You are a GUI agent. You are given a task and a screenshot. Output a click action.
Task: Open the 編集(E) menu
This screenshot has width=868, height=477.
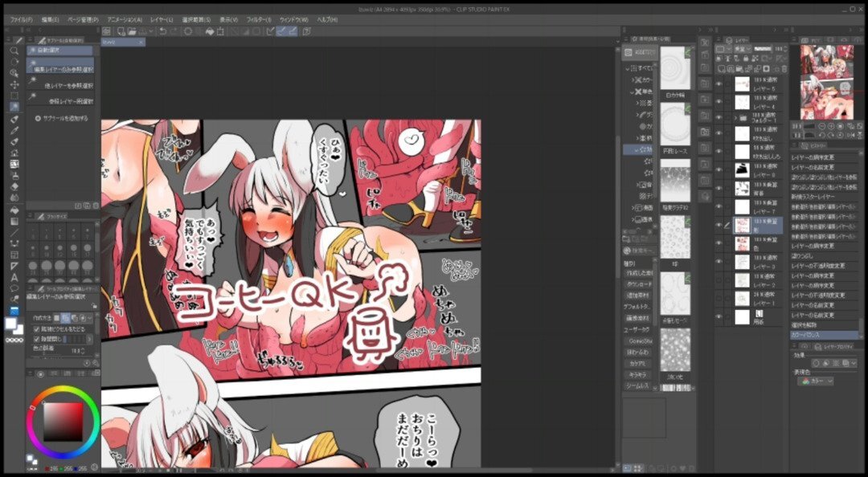[x=50, y=19]
